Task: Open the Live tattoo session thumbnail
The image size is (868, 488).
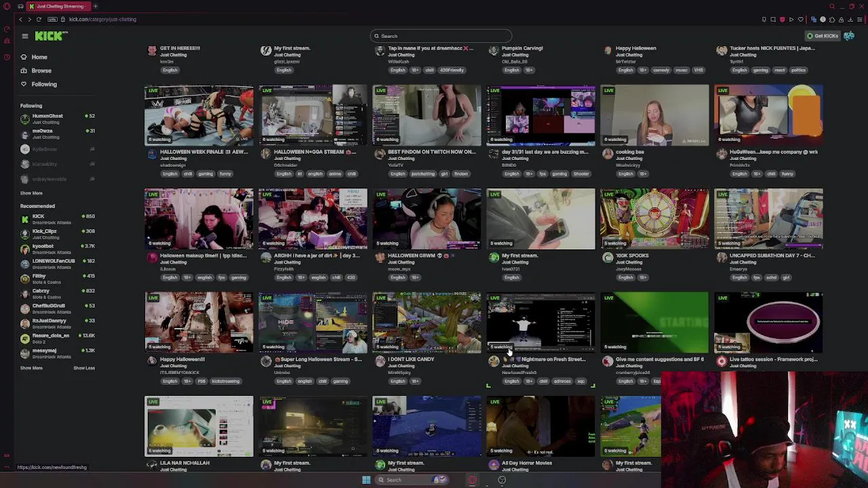Action: coord(768,323)
